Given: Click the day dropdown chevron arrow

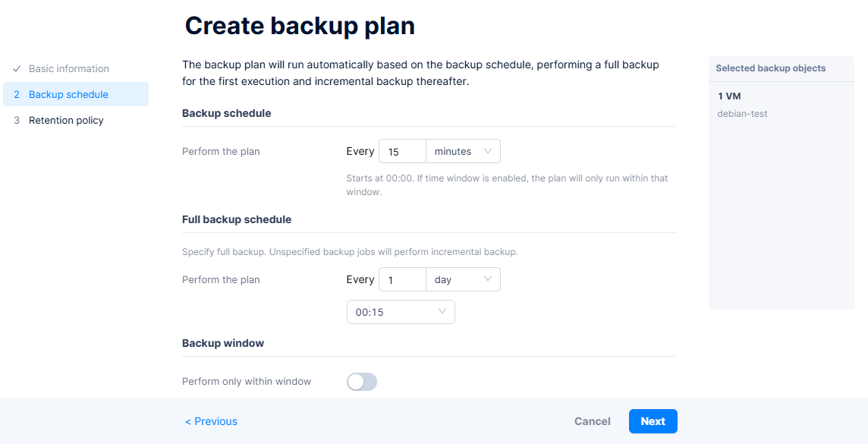Looking at the screenshot, I should tap(488, 279).
